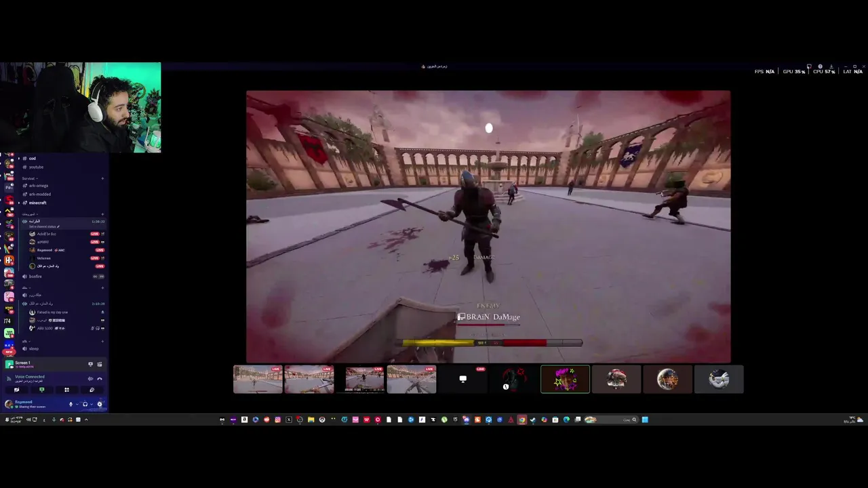Select green-outlined neon star participant tile
Screen dimensions: 868x488
coord(565,380)
